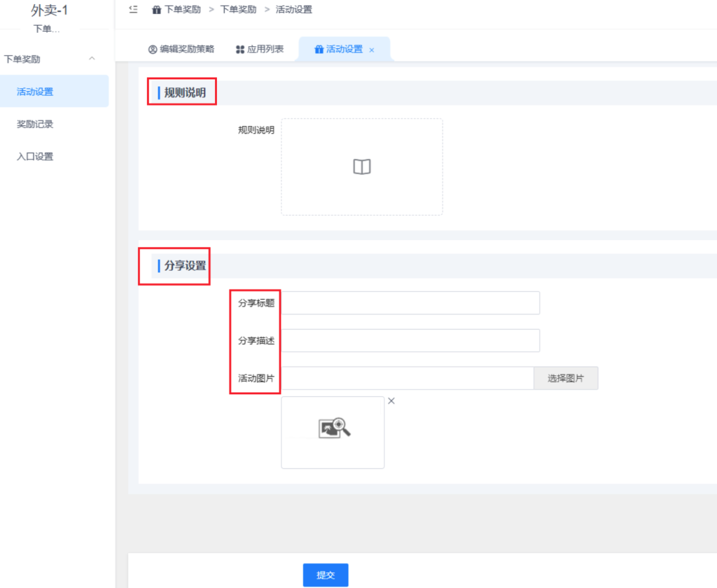Collapse the 下单奖励 sidebar menu group
This screenshot has width=717, height=588.
[92, 59]
